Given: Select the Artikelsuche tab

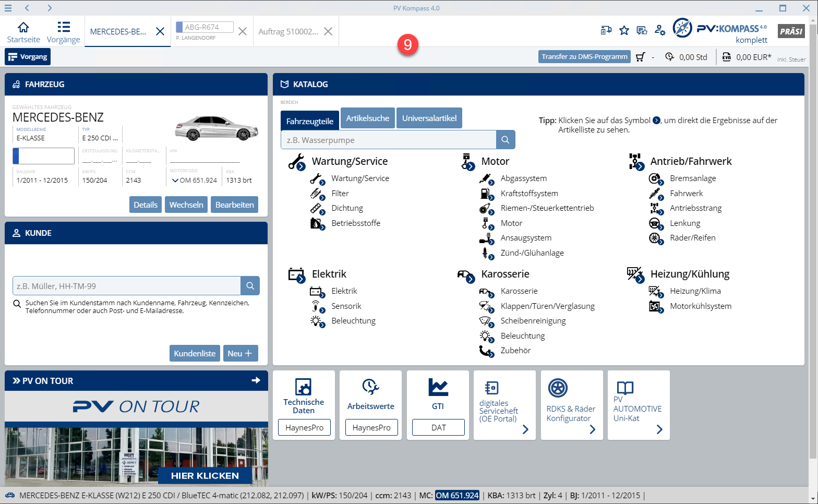Looking at the screenshot, I should (x=368, y=118).
